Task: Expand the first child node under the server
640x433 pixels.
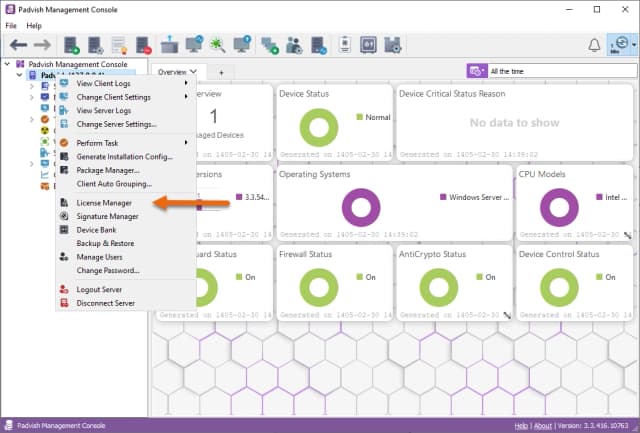Action: 31,86
